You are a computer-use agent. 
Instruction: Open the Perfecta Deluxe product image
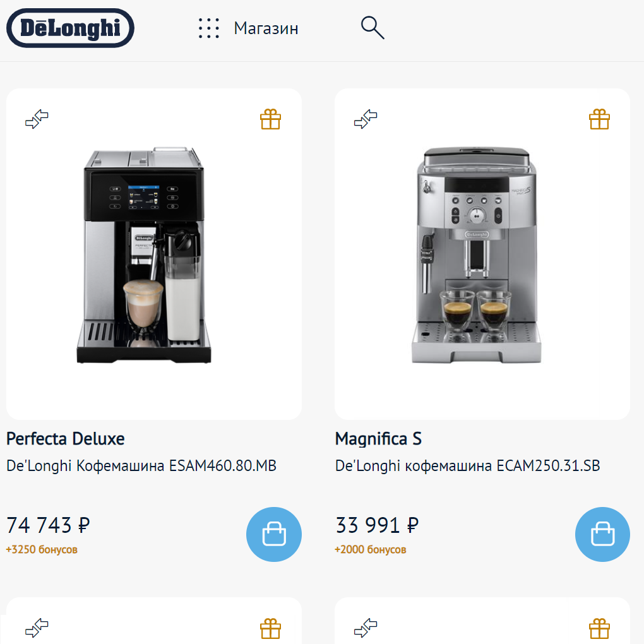click(144, 255)
